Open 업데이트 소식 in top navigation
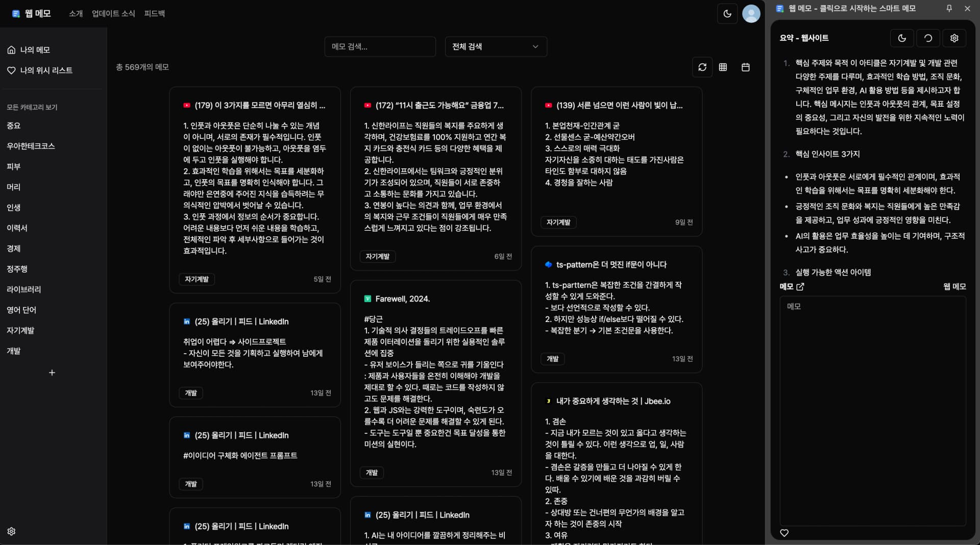The image size is (980, 545). click(113, 14)
